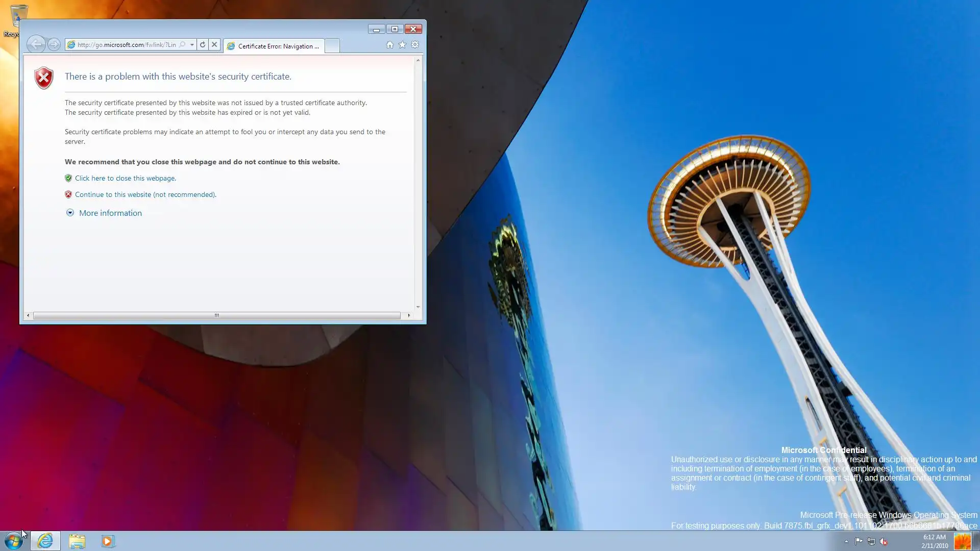The height and width of the screenshot is (551, 980).
Task: Go to the Home page icon
Action: (389, 45)
